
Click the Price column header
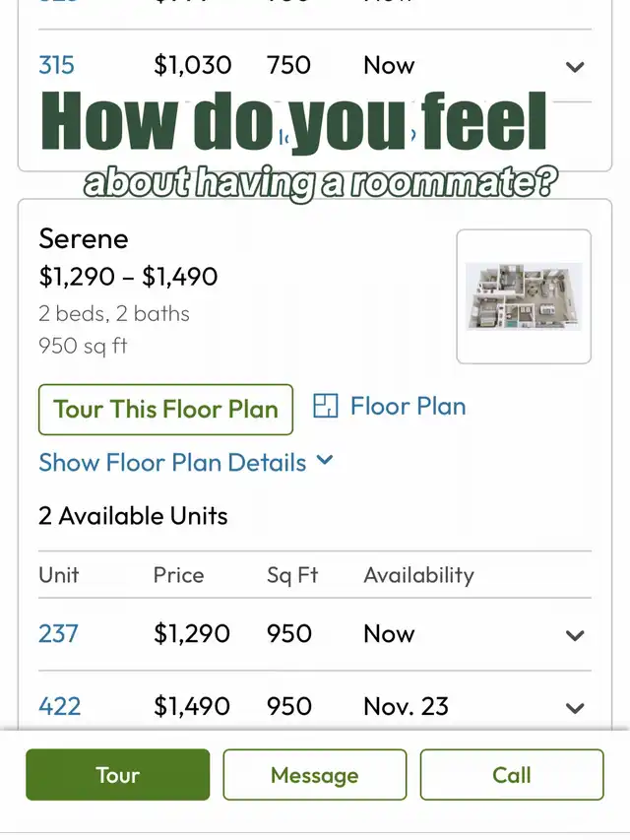coord(178,575)
